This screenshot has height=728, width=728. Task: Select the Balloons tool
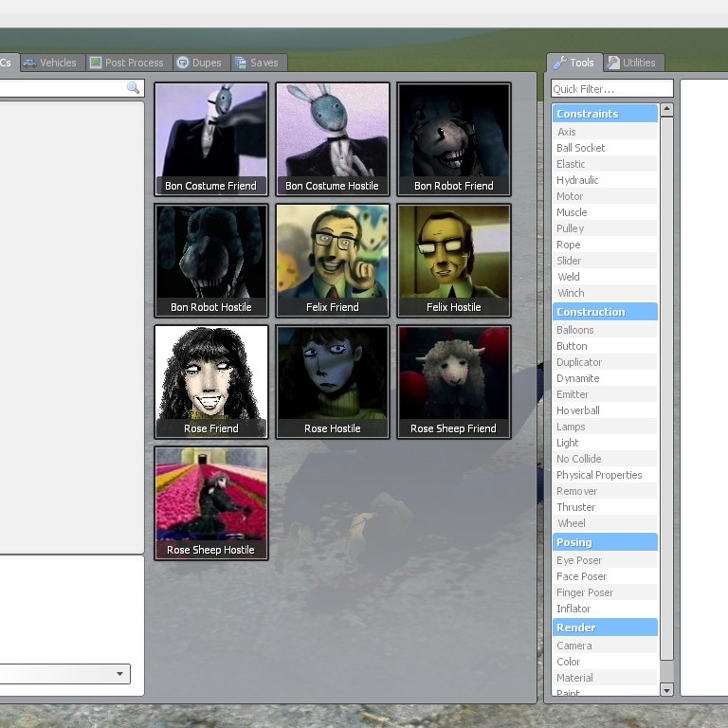pyautogui.click(x=605, y=330)
